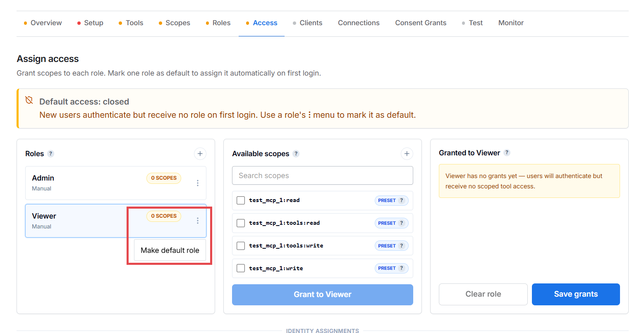
Task: Open the Overview tab
Action: (x=43, y=23)
